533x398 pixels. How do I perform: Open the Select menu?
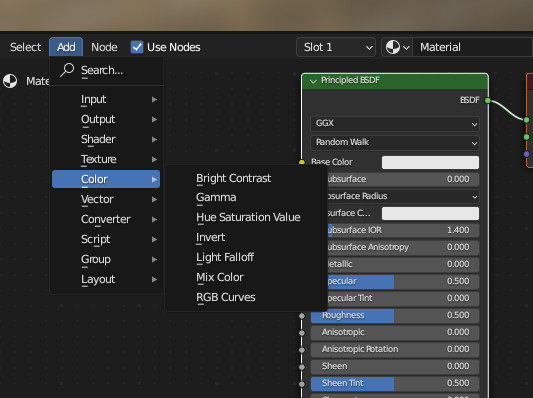point(25,47)
